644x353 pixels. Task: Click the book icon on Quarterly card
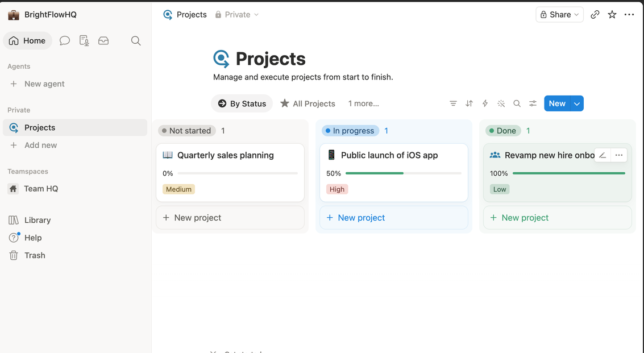168,155
